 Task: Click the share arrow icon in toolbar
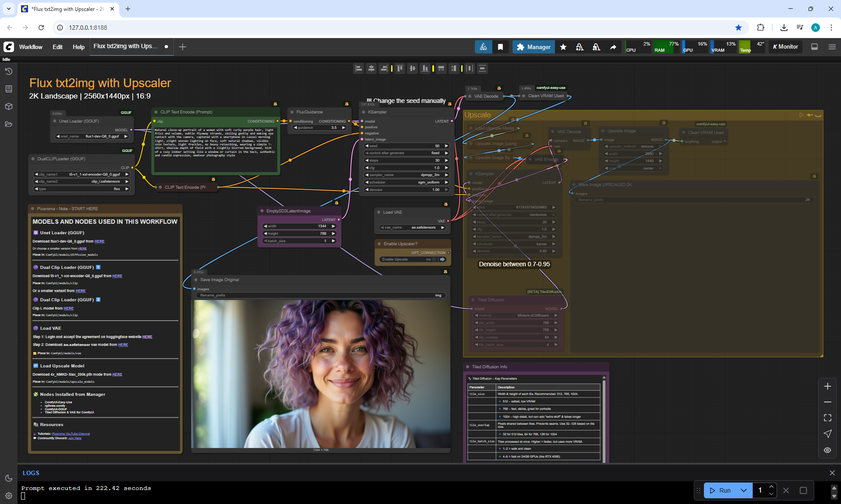point(613,47)
